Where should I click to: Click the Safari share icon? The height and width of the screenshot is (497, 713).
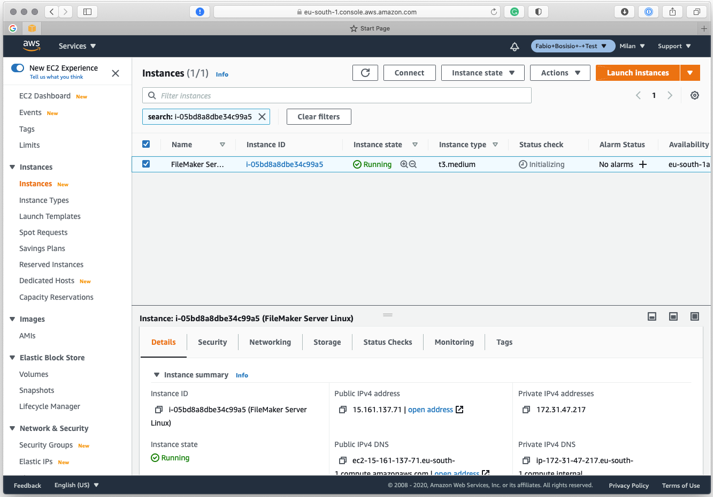tap(672, 12)
